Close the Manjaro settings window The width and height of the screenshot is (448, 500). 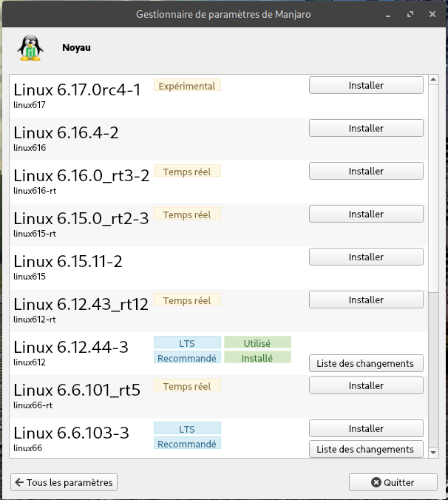(x=432, y=14)
